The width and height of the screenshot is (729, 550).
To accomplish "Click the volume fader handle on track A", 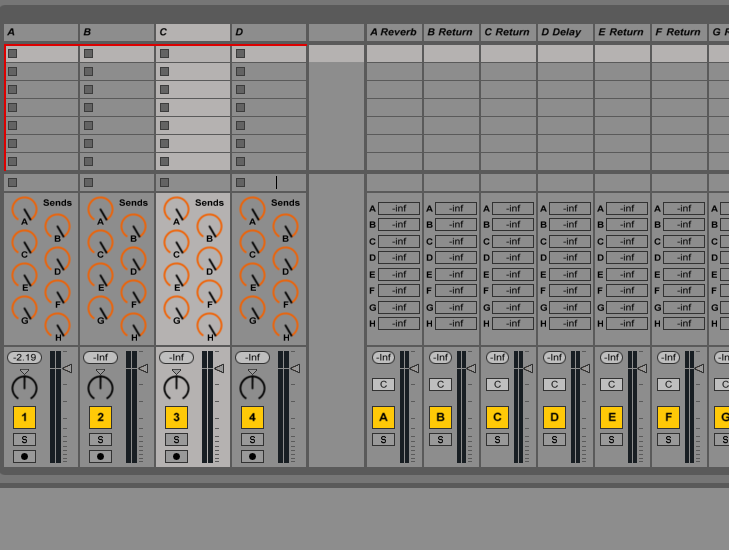I will pyautogui.click(x=67, y=368).
